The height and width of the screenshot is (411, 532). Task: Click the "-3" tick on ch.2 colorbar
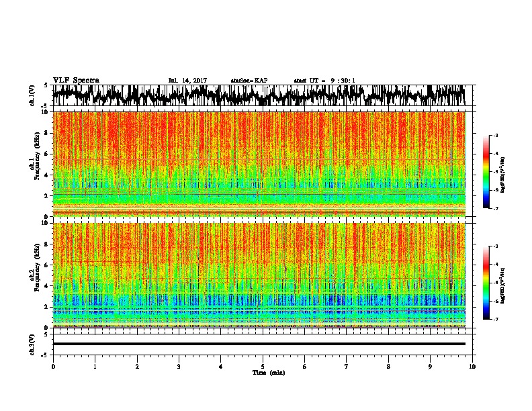pyautogui.click(x=495, y=246)
